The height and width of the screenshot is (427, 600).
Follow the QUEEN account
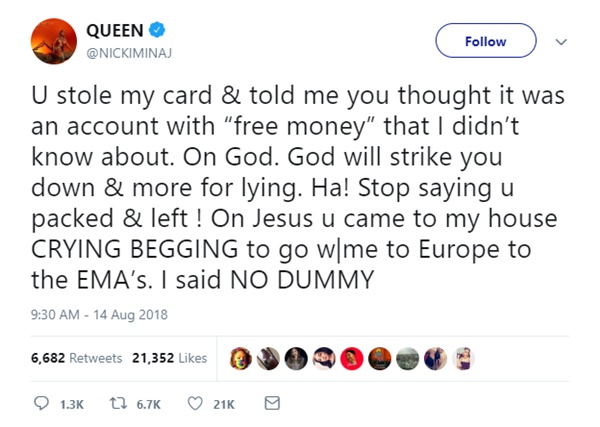[x=486, y=41]
